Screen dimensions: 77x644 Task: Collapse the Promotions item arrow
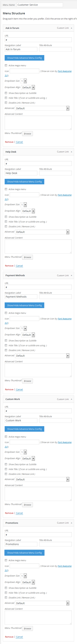pos(71,523)
